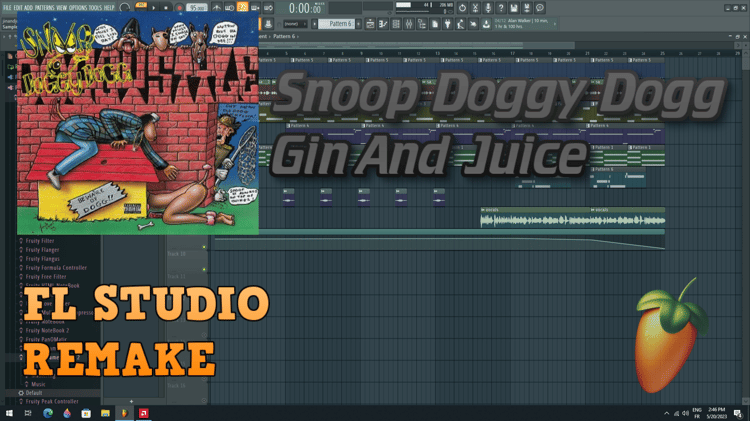Click the arrow left of Pattern 6

314,23
